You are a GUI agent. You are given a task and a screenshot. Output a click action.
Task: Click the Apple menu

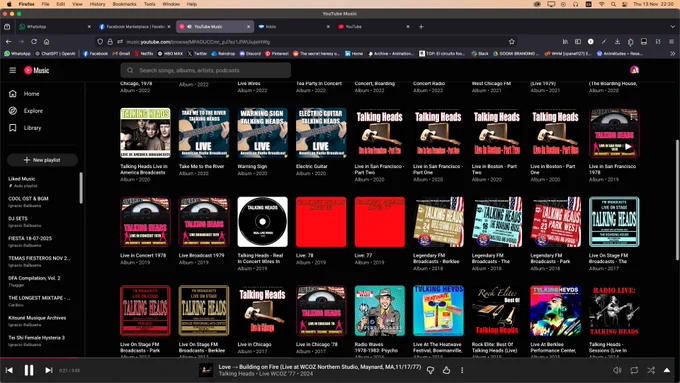(9, 4)
